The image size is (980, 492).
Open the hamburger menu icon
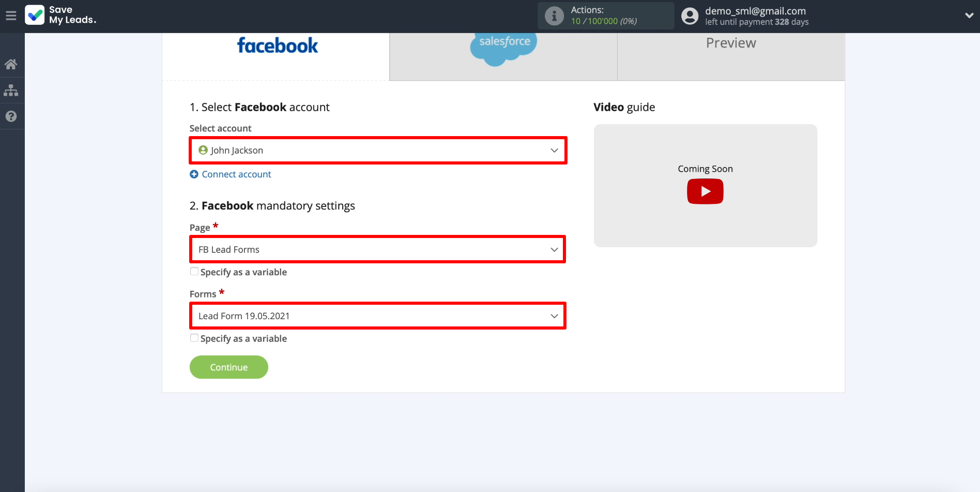(11, 16)
